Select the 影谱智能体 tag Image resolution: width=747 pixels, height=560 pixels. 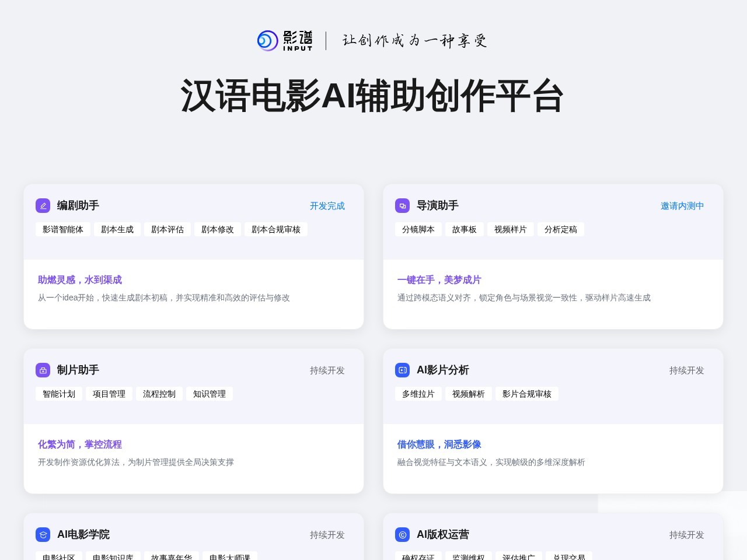[63, 230]
